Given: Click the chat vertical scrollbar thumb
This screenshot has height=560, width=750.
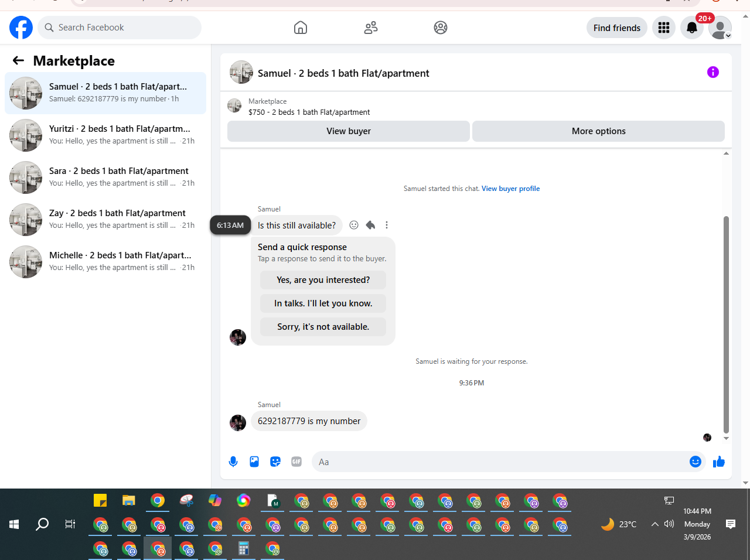Looking at the screenshot, I should (727, 325).
